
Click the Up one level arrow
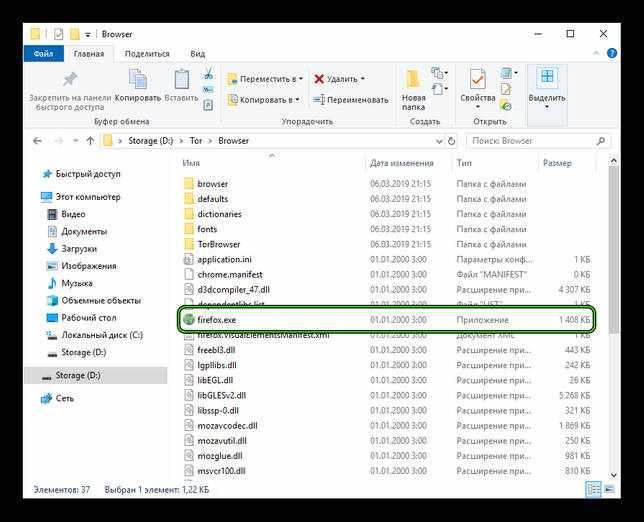coord(90,141)
